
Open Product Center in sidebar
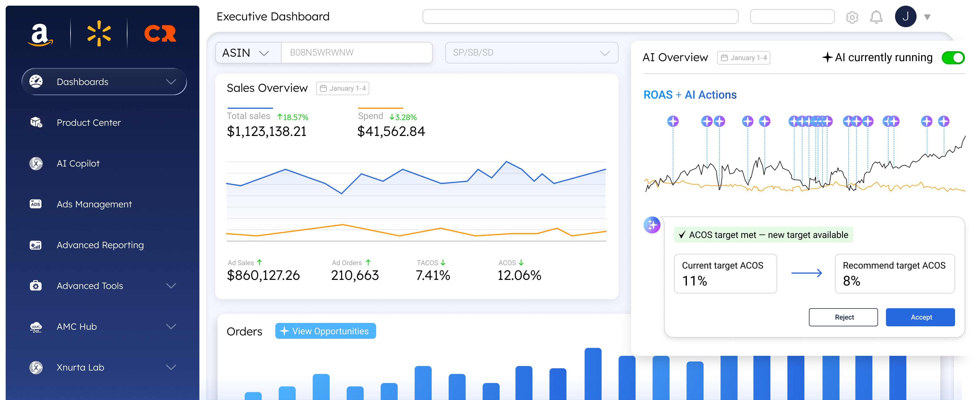(88, 123)
